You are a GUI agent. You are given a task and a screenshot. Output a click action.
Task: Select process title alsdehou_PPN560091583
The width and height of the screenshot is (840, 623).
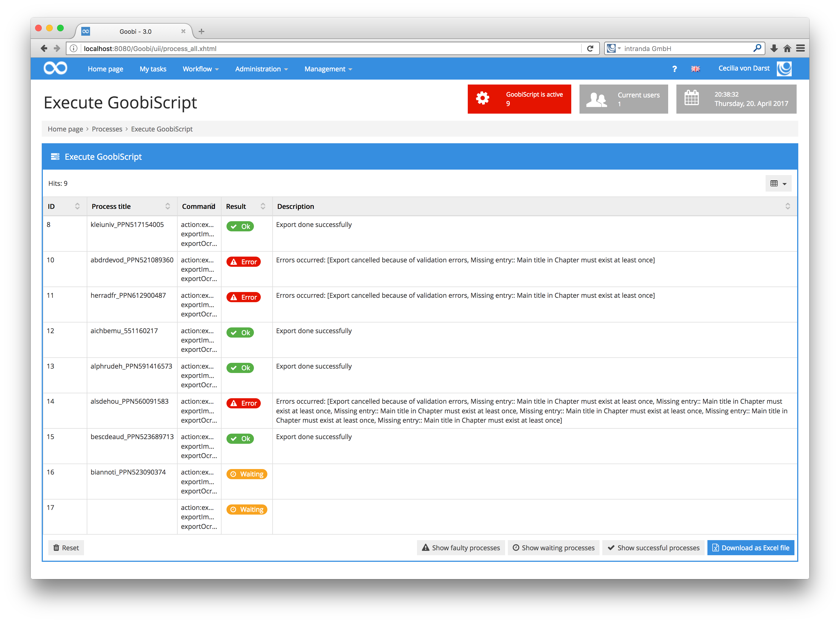coord(129,401)
